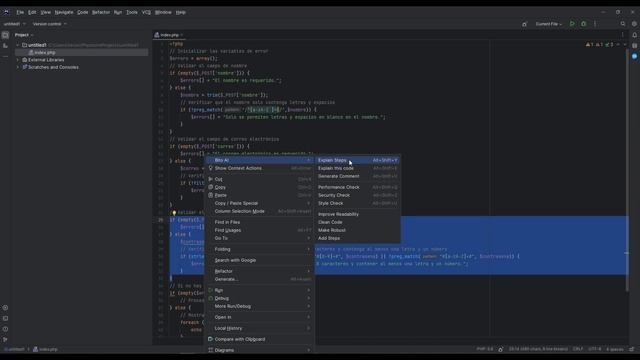This screenshot has height=360, width=640.
Task: Click the green Run button in toolbar
Action: point(572,24)
